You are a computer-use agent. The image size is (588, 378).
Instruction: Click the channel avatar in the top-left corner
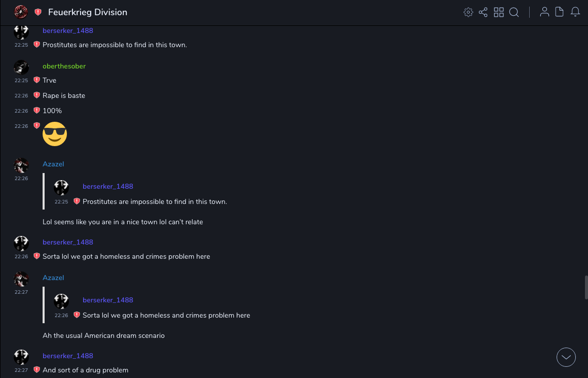[x=21, y=12]
